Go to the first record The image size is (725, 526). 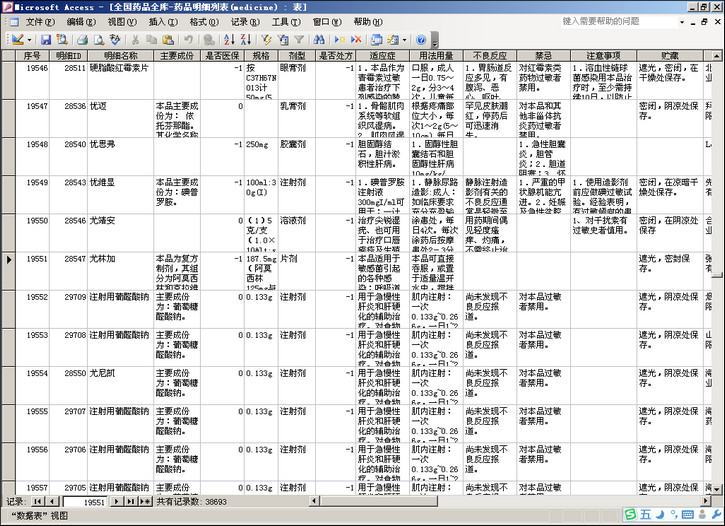[37, 501]
